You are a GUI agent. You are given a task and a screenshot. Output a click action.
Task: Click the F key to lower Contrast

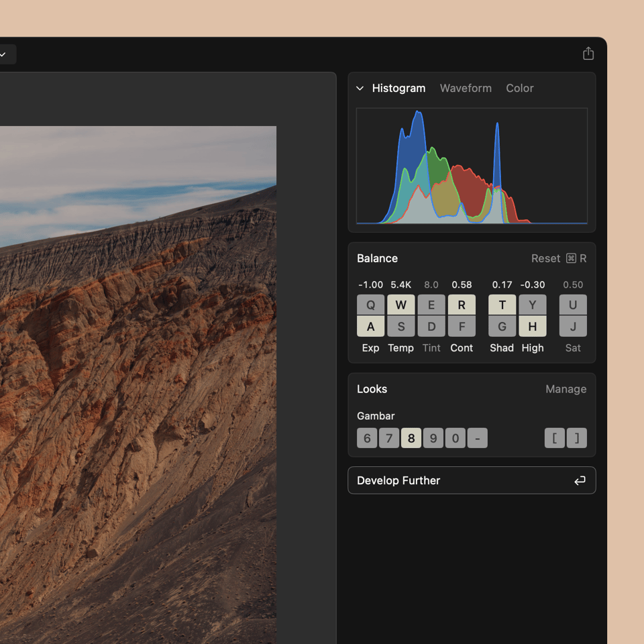coord(462,326)
